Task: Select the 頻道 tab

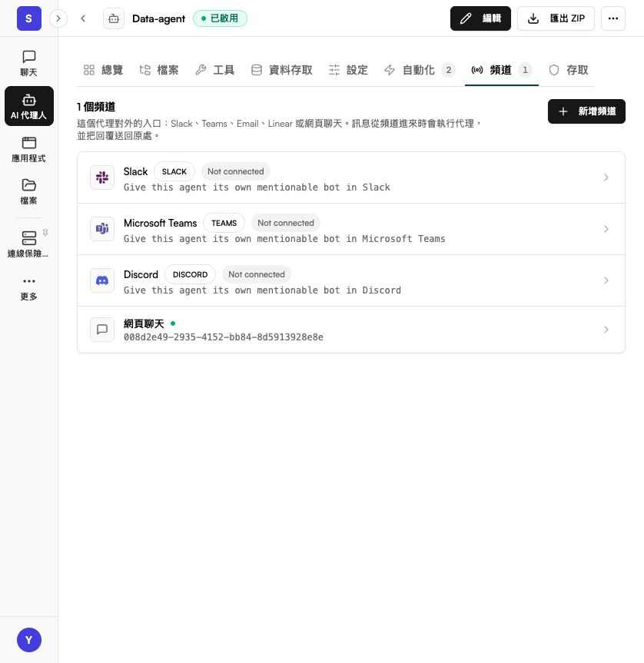Action: point(502,70)
